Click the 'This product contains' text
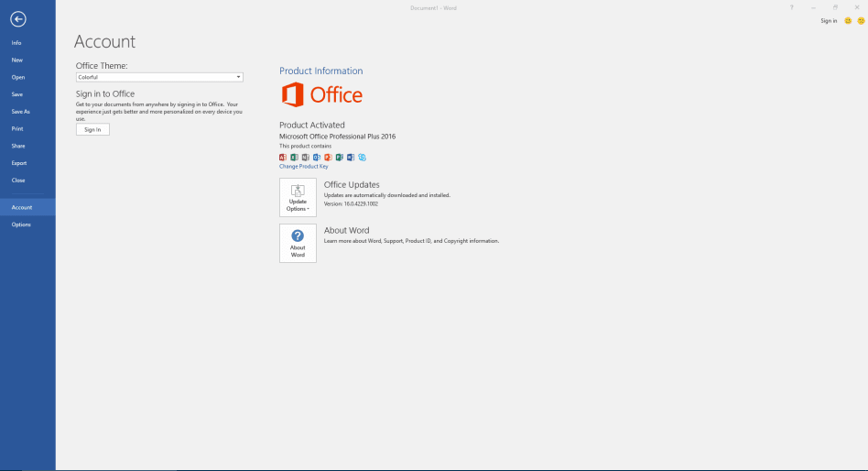Viewport: 868px width, 471px height. click(305, 147)
